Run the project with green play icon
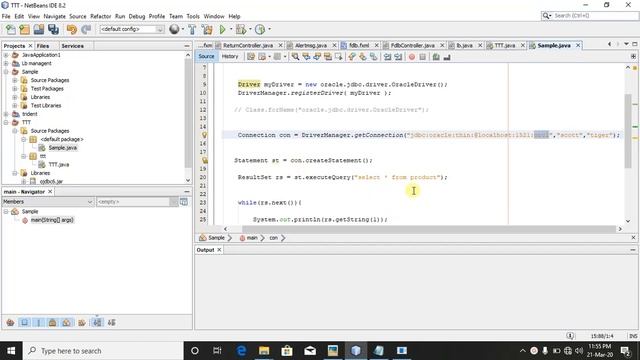 222,29
